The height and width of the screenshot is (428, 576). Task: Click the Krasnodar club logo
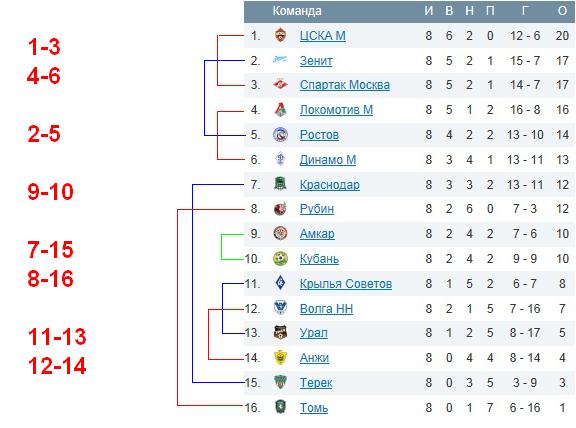[x=280, y=184]
